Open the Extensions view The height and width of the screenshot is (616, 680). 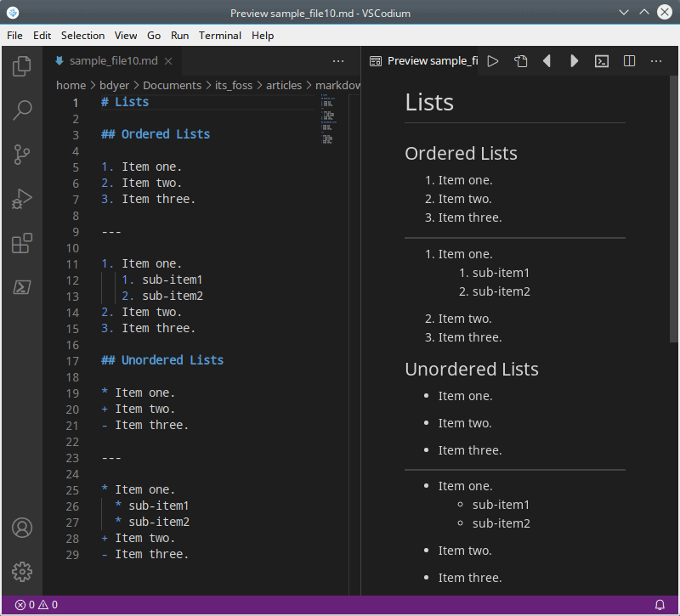pyautogui.click(x=21, y=242)
